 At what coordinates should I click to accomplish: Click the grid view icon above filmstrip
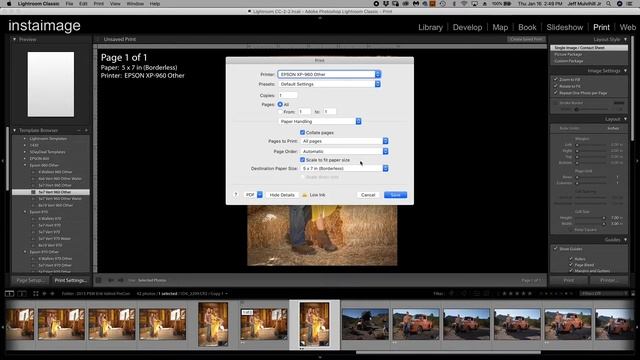(x=36, y=293)
